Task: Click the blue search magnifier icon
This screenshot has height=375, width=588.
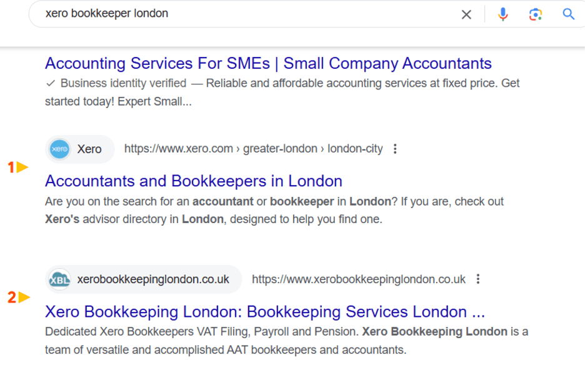Action: [568, 14]
